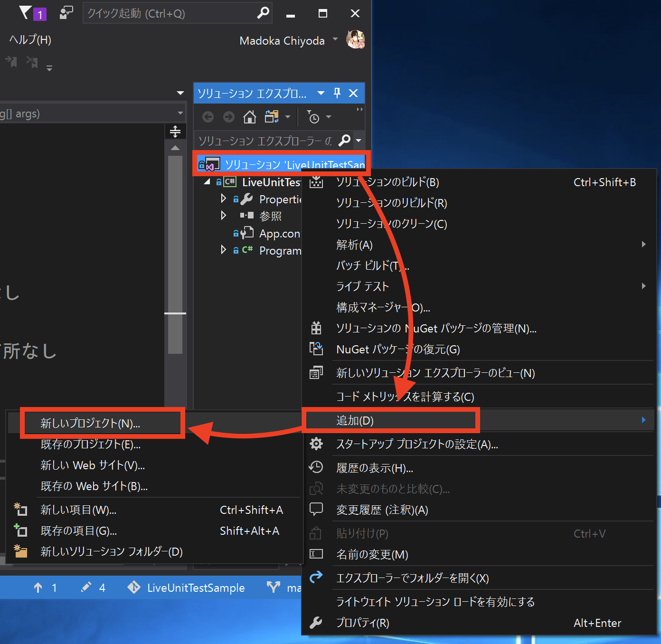Select the ソリューション 'LiveUnitTestSample' node

coord(281,164)
